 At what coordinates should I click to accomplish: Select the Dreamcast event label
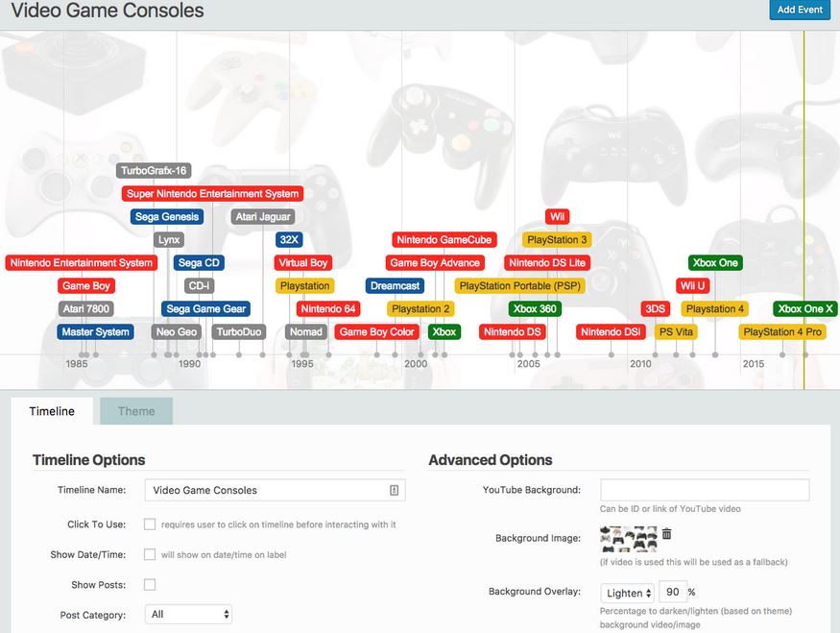click(x=395, y=285)
